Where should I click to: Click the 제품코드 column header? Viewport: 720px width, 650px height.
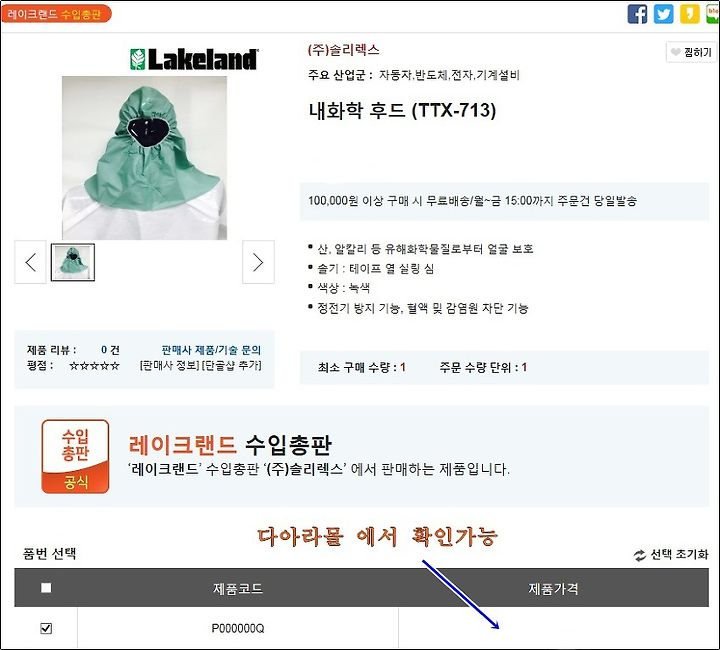point(237,588)
